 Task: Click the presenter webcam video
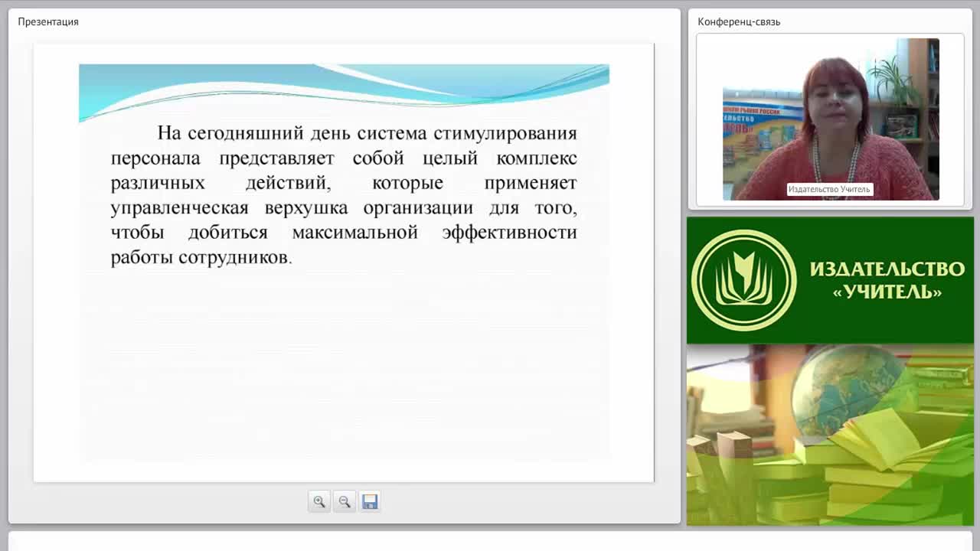(831, 119)
